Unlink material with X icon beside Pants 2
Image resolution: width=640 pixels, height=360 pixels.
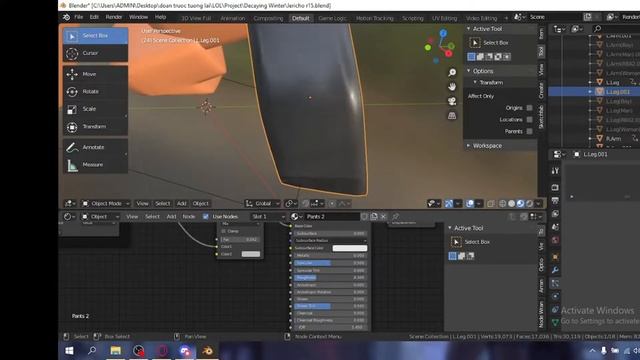[x=383, y=216]
